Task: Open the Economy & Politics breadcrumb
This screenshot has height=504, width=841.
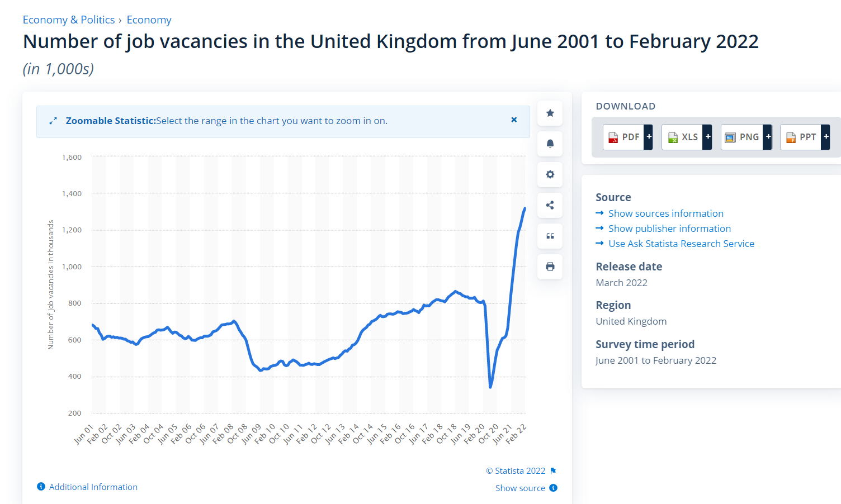Action: [68, 20]
